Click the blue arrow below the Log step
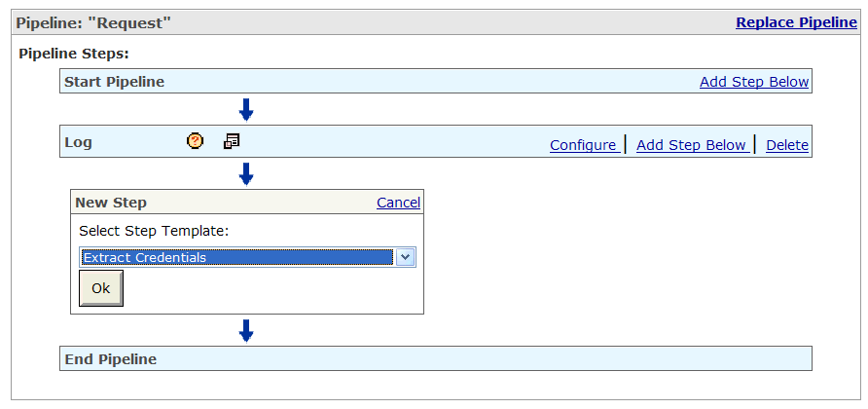This screenshot has height=409, width=868. 246,174
